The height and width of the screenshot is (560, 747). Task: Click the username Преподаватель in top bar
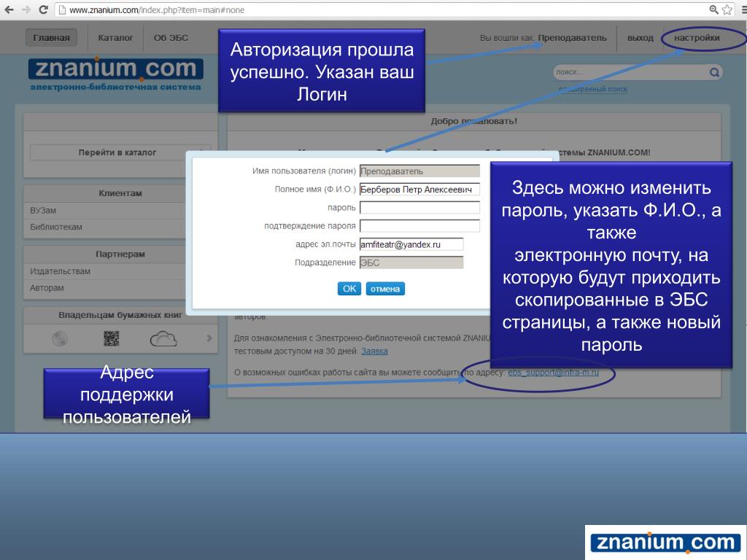(x=572, y=38)
